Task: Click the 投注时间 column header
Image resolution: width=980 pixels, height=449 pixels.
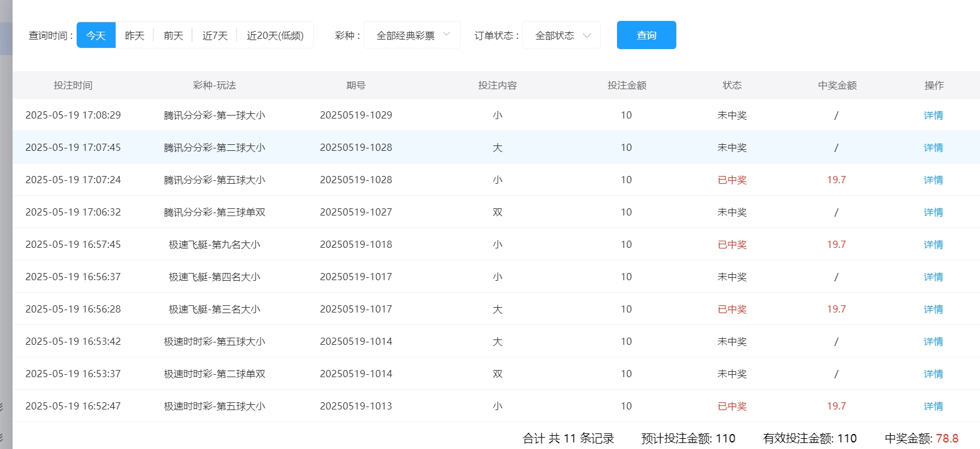Action: coord(73,85)
